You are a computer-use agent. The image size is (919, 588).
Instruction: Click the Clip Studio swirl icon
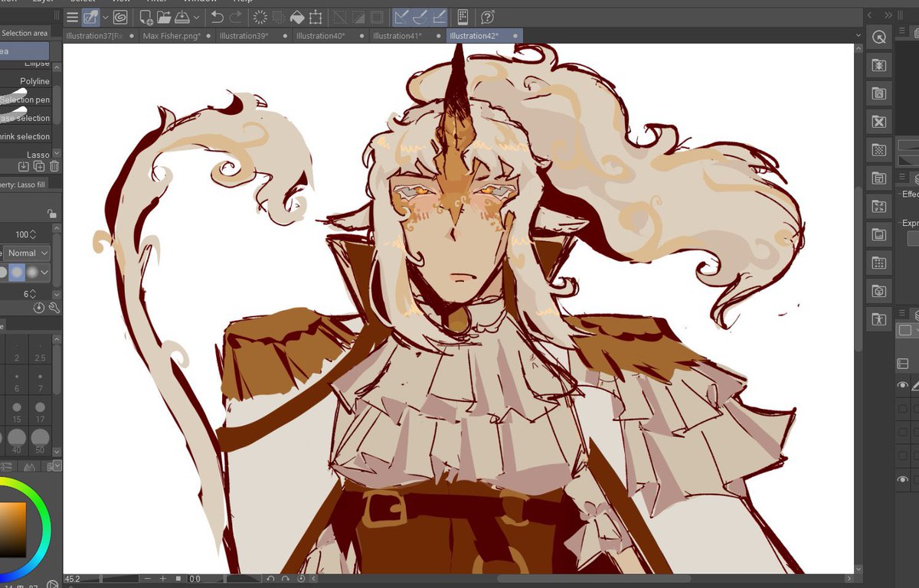120,17
